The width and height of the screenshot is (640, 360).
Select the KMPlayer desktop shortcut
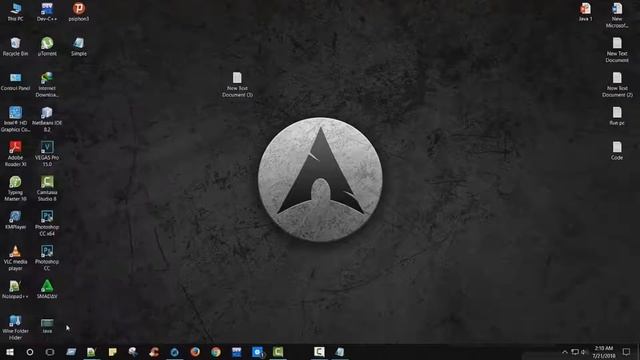[16, 220]
